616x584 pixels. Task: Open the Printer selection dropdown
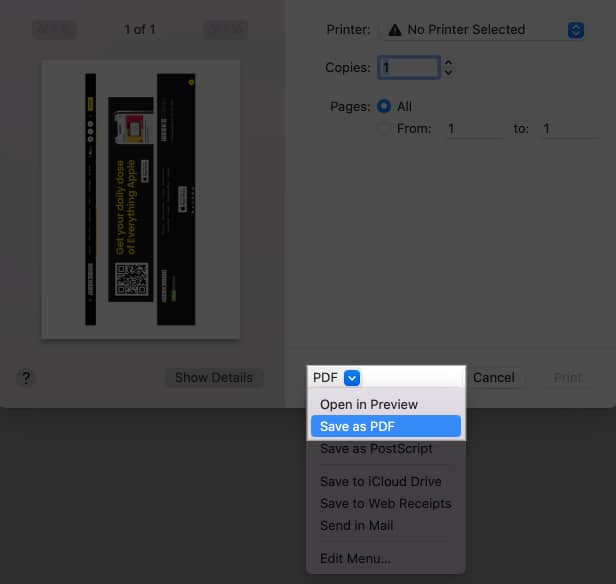tap(484, 30)
